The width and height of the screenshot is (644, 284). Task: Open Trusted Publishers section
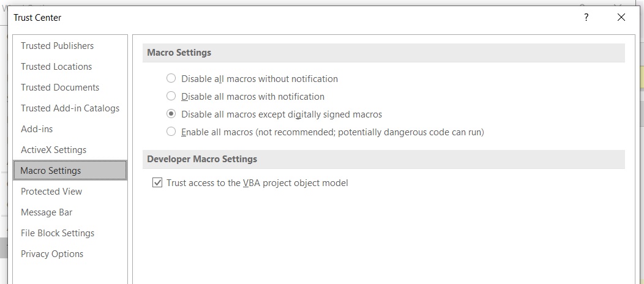(57, 46)
